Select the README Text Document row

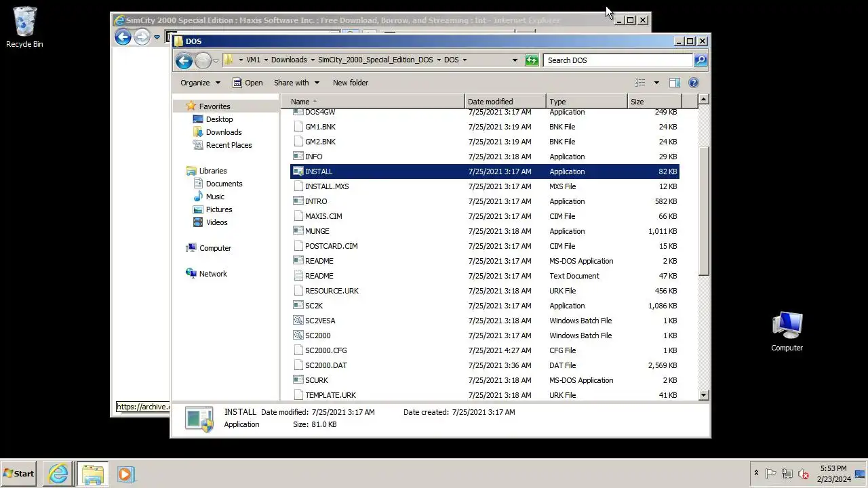coord(485,276)
